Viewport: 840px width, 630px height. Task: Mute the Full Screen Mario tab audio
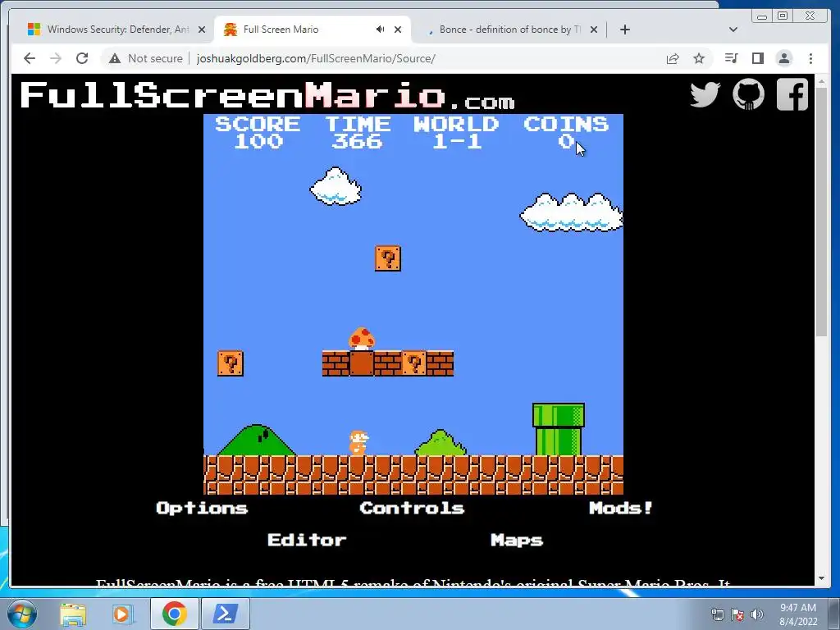click(x=380, y=30)
